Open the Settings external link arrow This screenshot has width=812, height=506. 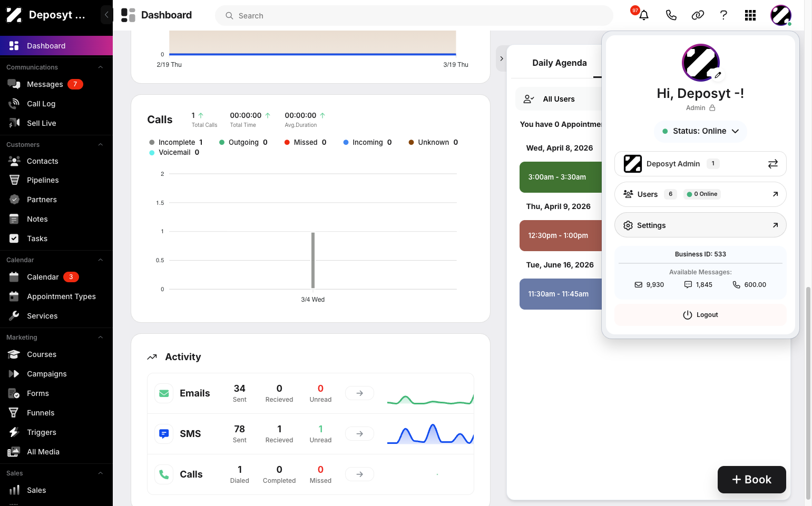pos(775,225)
